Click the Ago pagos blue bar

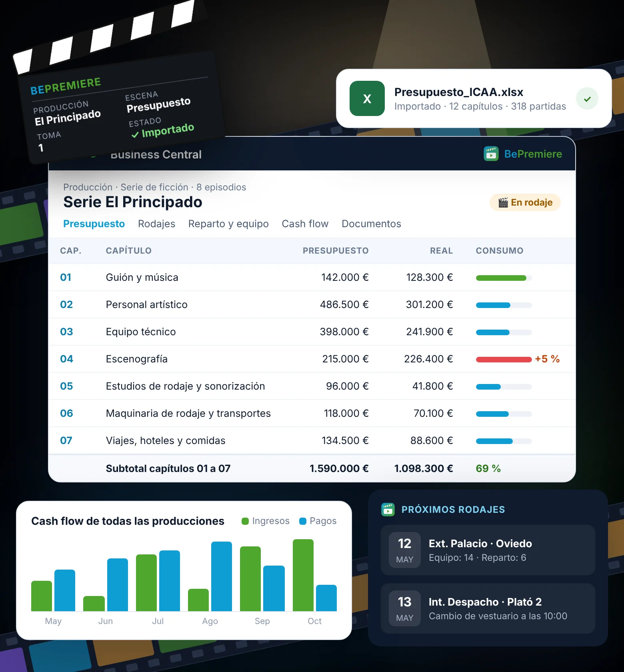[222, 576]
